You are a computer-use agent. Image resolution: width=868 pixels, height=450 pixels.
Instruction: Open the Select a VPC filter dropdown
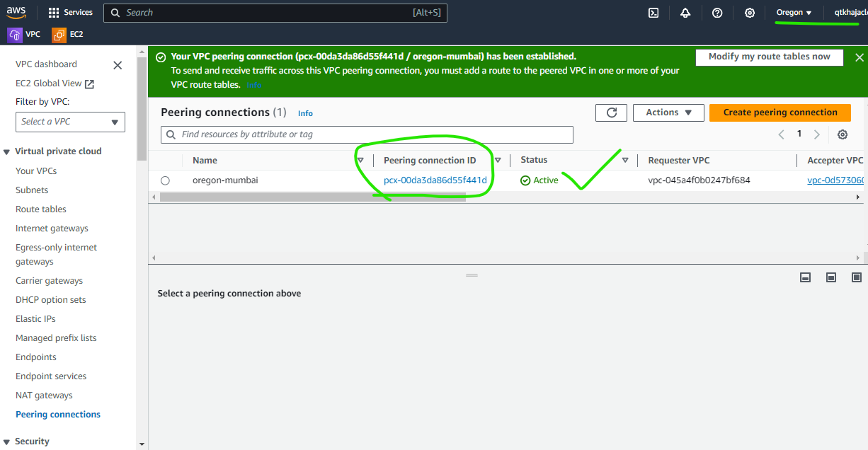tap(70, 122)
